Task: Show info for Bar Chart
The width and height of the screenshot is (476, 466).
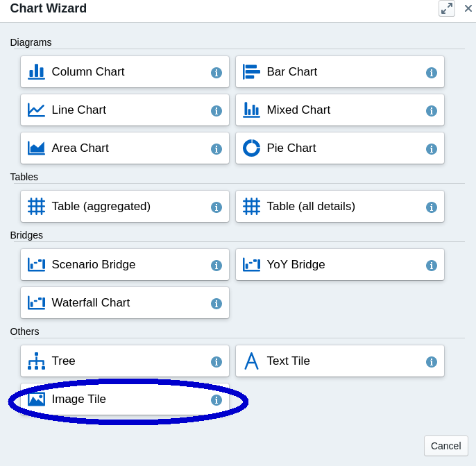Action: click(432, 73)
